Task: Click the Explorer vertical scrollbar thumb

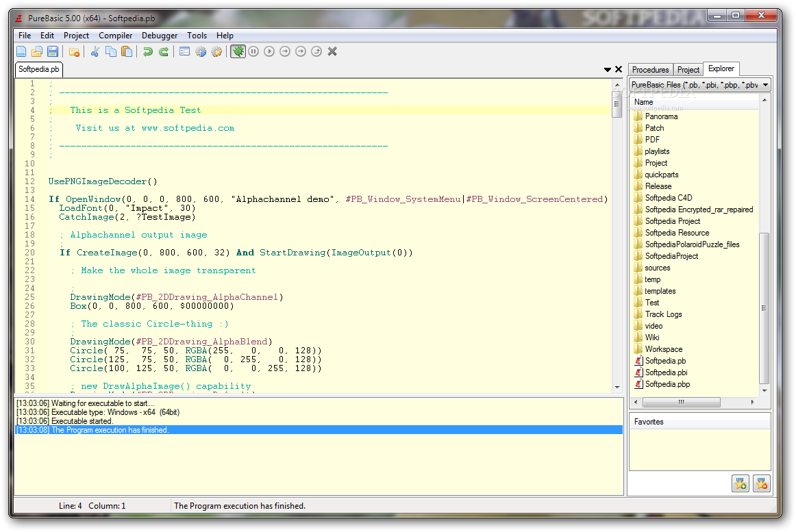Action: (x=764, y=308)
